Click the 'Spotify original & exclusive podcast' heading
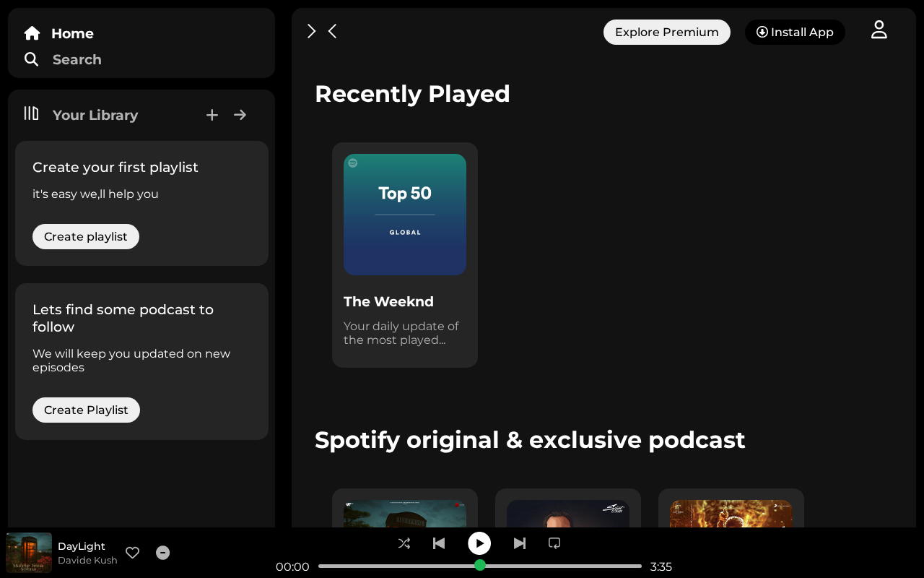This screenshot has width=924, height=578. click(530, 440)
